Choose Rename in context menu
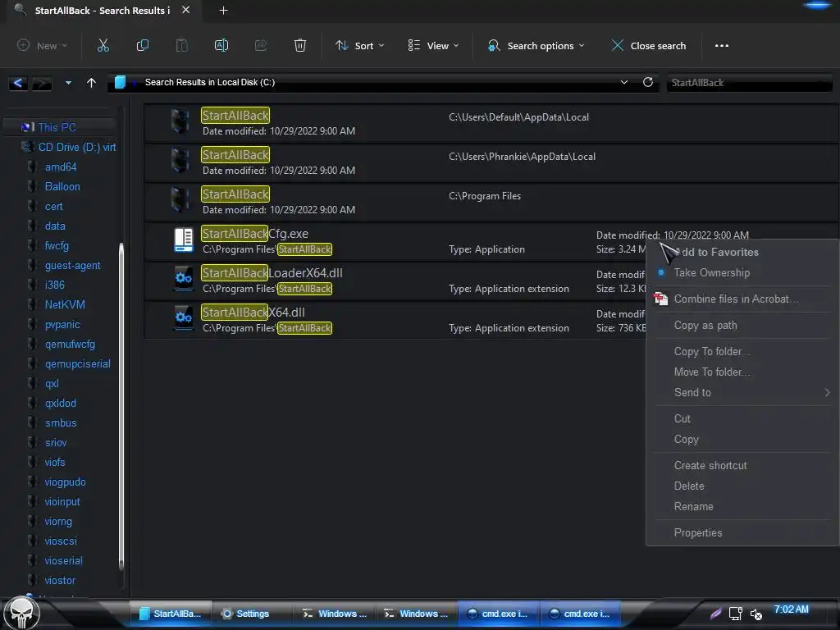 pyautogui.click(x=693, y=506)
